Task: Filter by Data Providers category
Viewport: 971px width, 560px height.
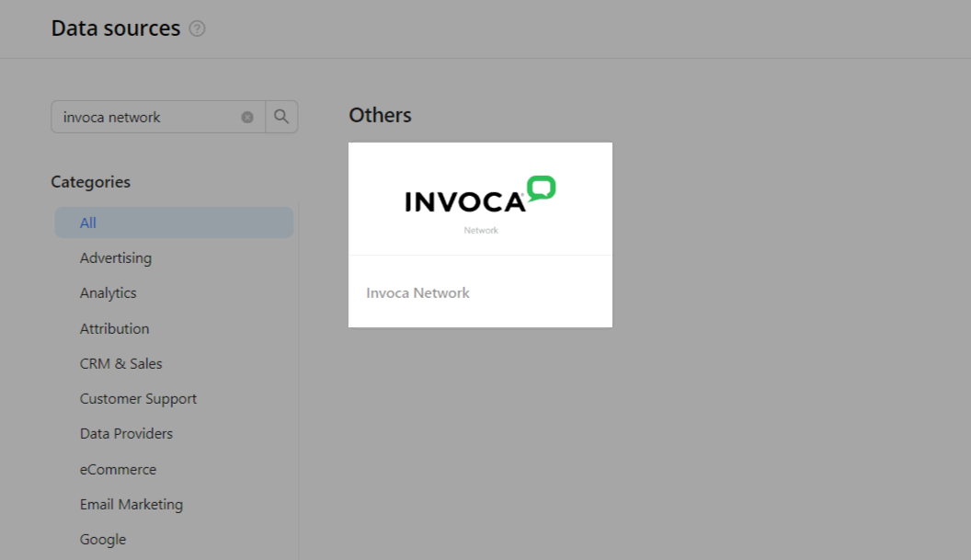Action: (126, 434)
